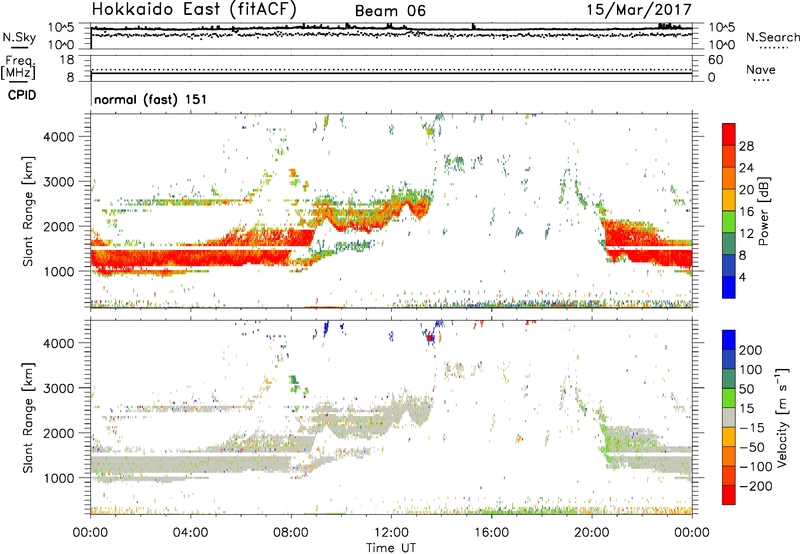This screenshot has height=554, width=800.
Task: Click the yellow 16–20 dB colorbar segment
Action: 729,200
